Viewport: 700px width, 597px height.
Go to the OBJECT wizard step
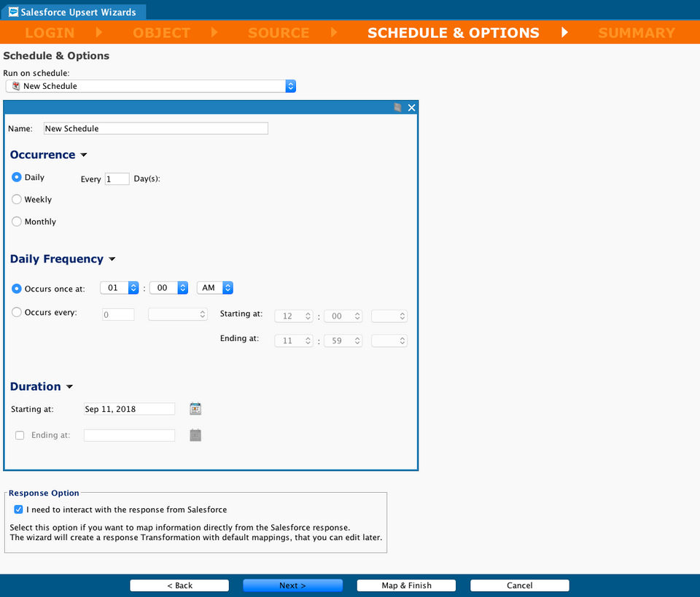(162, 33)
